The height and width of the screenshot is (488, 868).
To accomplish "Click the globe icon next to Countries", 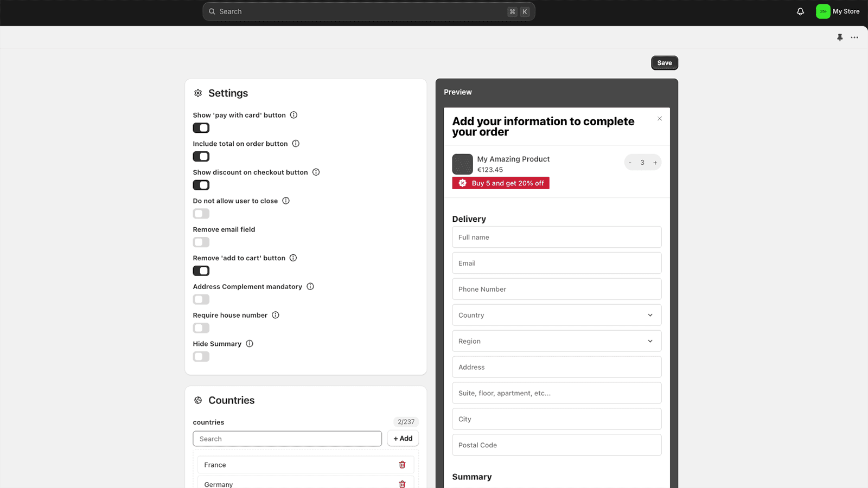I will pyautogui.click(x=198, y=400).
